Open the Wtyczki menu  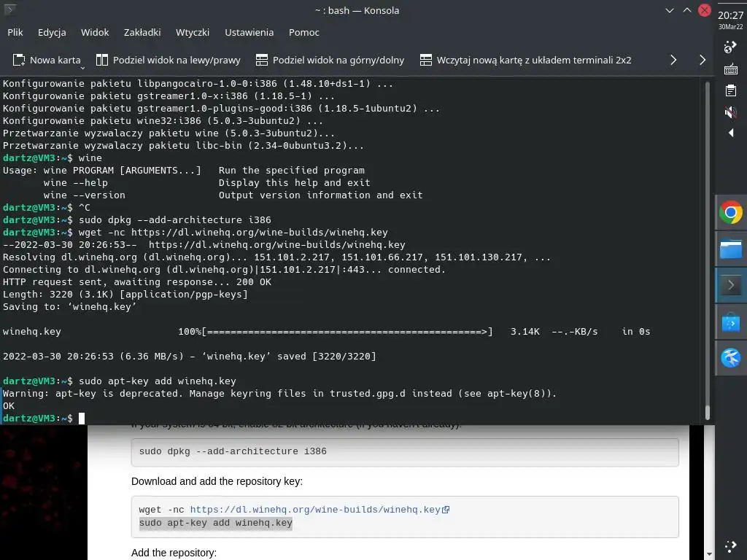[193, 32]
